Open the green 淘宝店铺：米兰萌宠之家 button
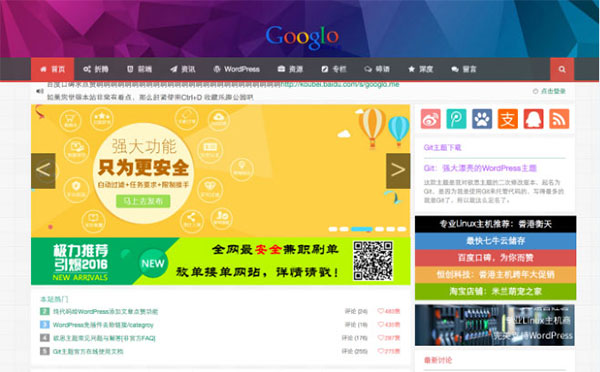 click(496, 291)
